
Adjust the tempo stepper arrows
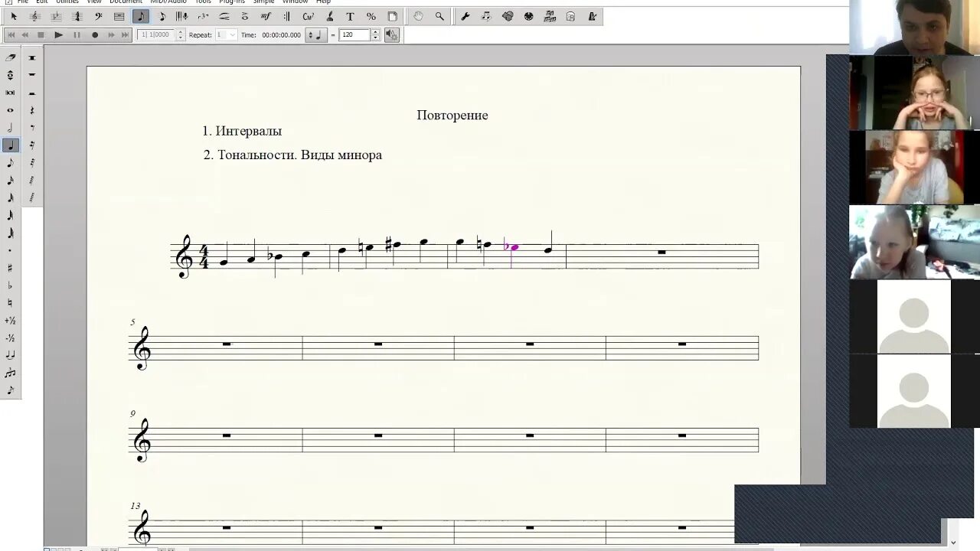(x=375, y=34)
